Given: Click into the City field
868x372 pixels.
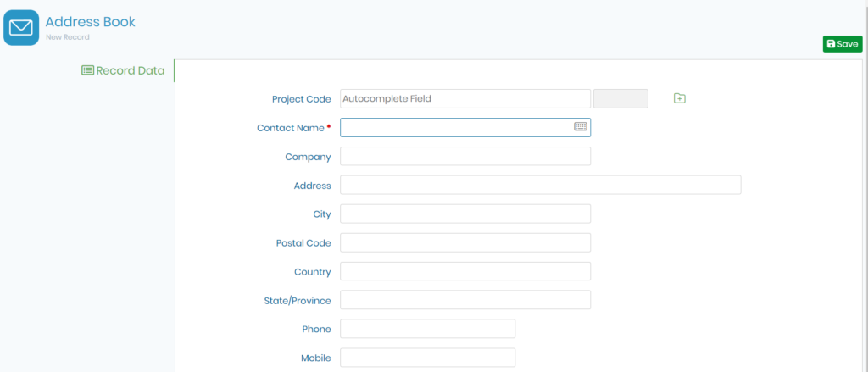Looking at the screenshot, I should click(x=465, y=214).
